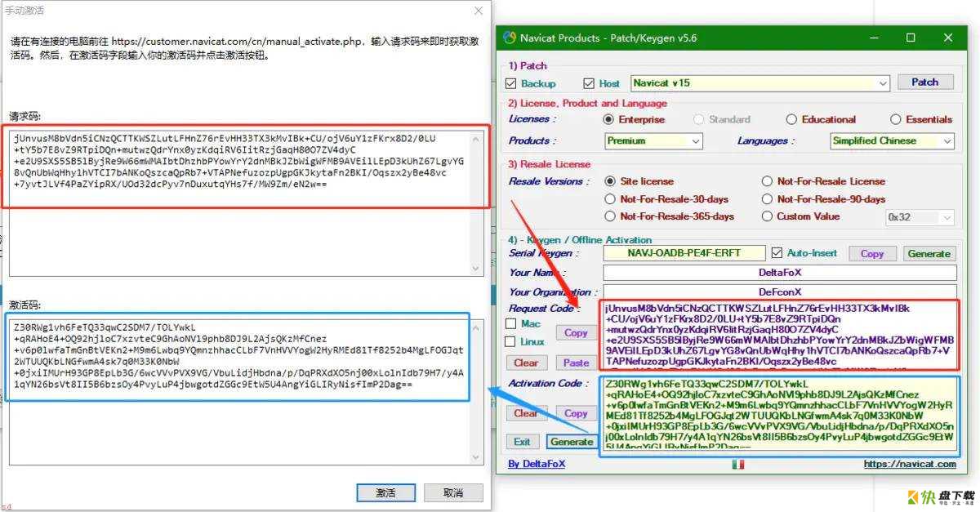Enable the Linux checkbox
Image resolution: width=980 pixels, height=512 pixels.
510,341
